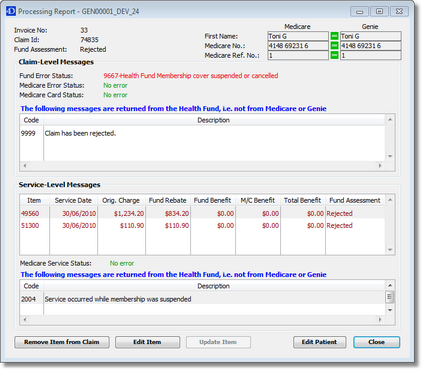Click Description header in service-level messages table
The width and height of the screenshot is (422, 370).
click(x=214, y=286)
